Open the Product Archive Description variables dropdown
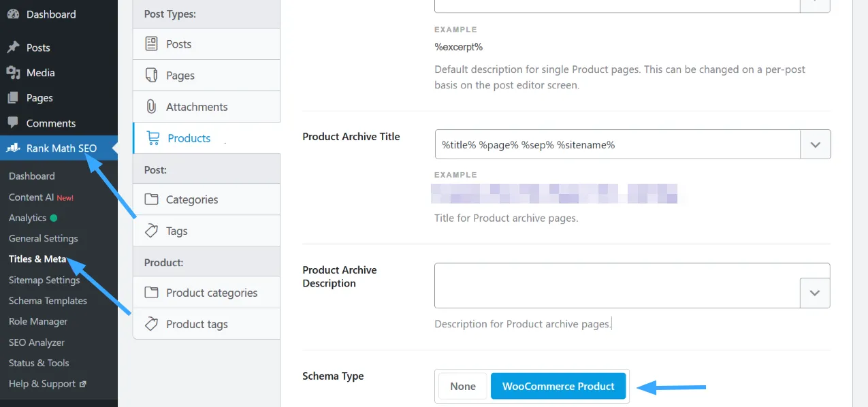This screenshot has width=868, height=407. [815, 293]
